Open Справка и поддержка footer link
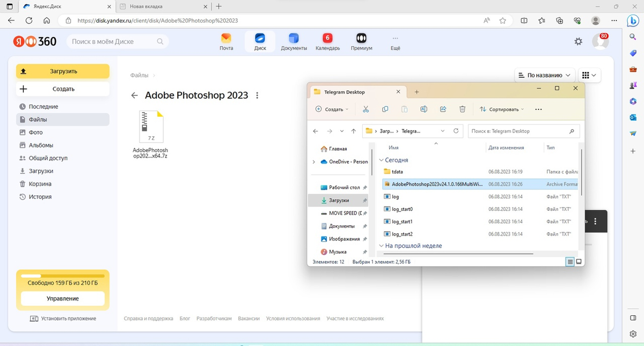The height and width of the screenshot is (346, 644). tap(149, 319)
